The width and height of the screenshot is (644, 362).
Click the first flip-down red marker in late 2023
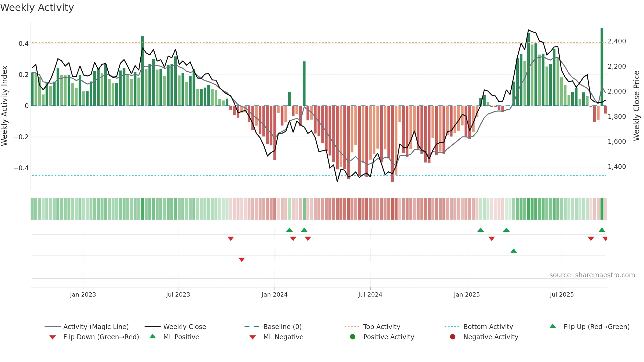tap(231, 239)
